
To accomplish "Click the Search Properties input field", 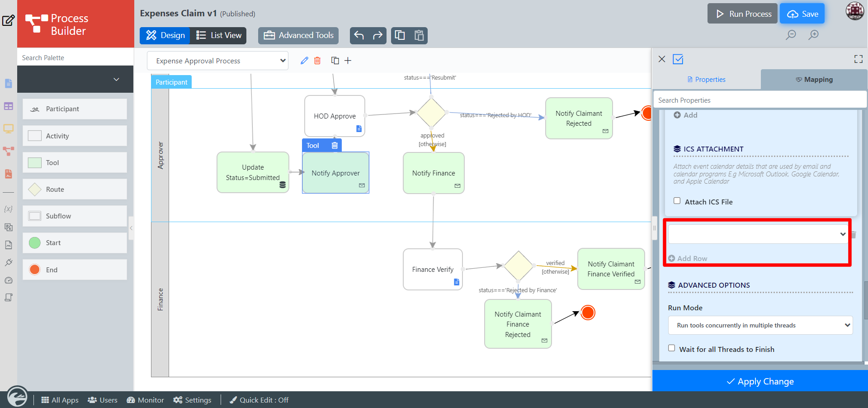I will (x=759, y=100).
